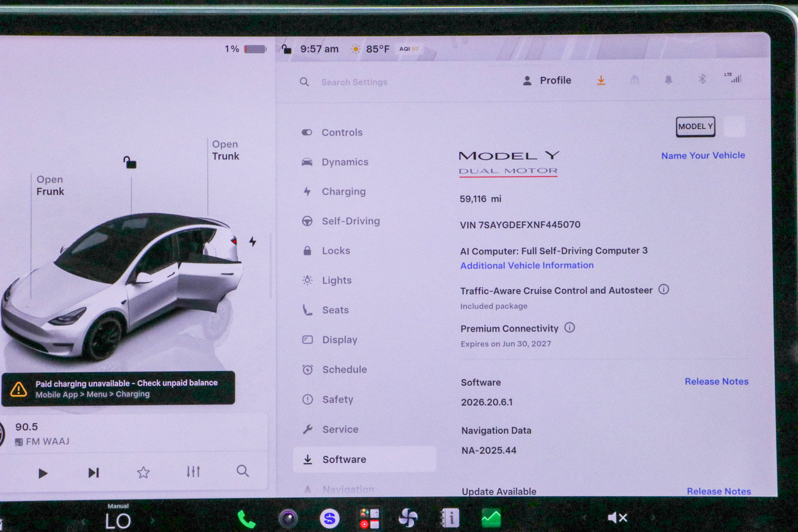Tap the unlock padlock above the car
798x532 pixels.
tap(130, 162)
